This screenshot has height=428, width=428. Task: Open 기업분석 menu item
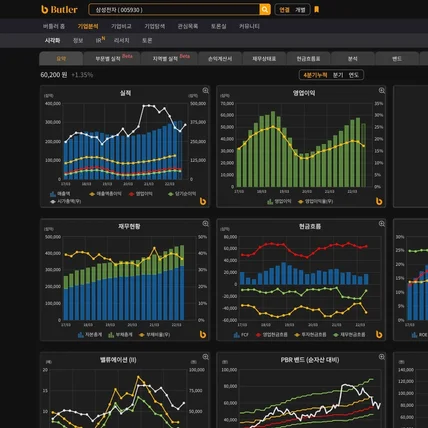point(88,26)
